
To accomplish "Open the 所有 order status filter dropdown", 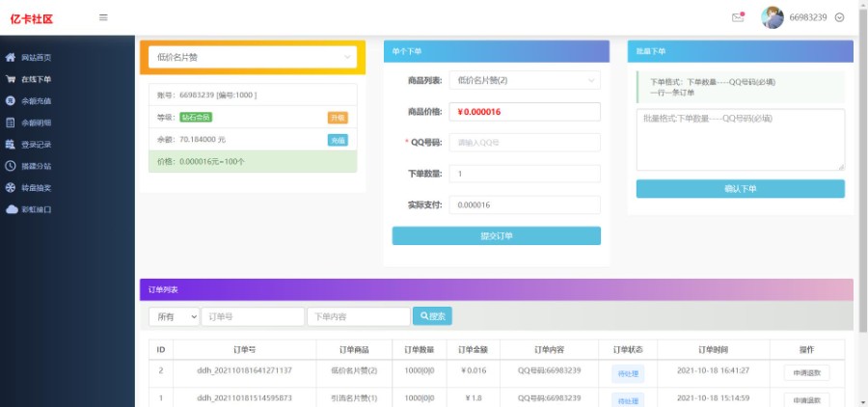I will pos(175,316).
